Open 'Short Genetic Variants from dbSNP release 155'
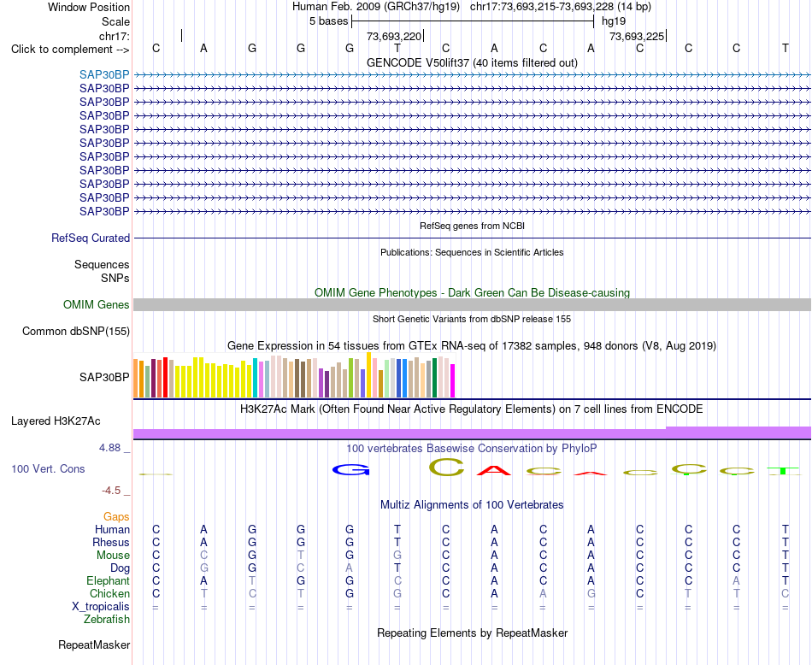This screenshot has width=812, height=665. click(x=472, y=319)
